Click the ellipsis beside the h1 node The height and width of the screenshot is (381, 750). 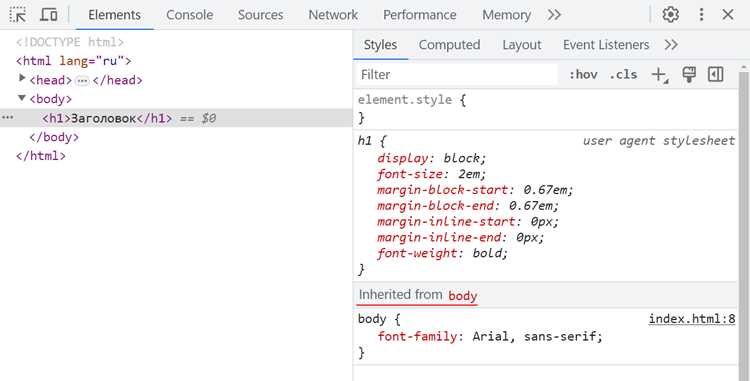tap(7, 118)
